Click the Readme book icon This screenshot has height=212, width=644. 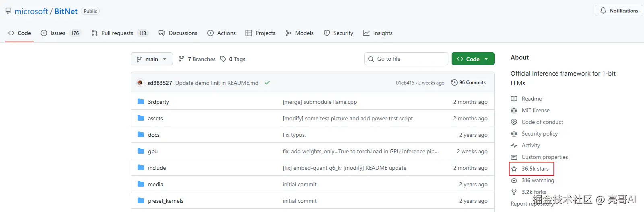(x=514, y=99)
